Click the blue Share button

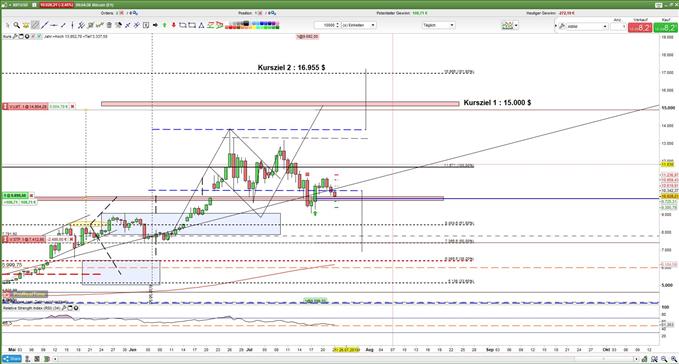[x=11, y=359]
